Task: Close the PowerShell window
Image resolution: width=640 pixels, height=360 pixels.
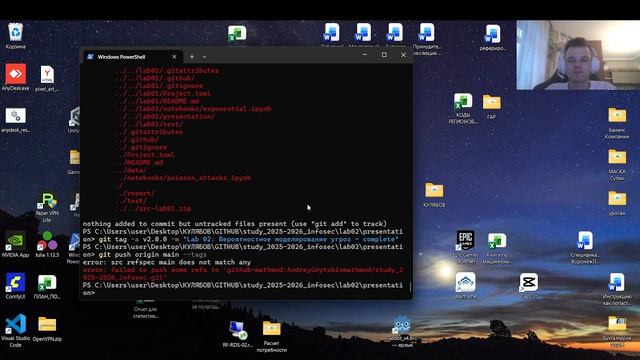Action: (x=403, y=55)
